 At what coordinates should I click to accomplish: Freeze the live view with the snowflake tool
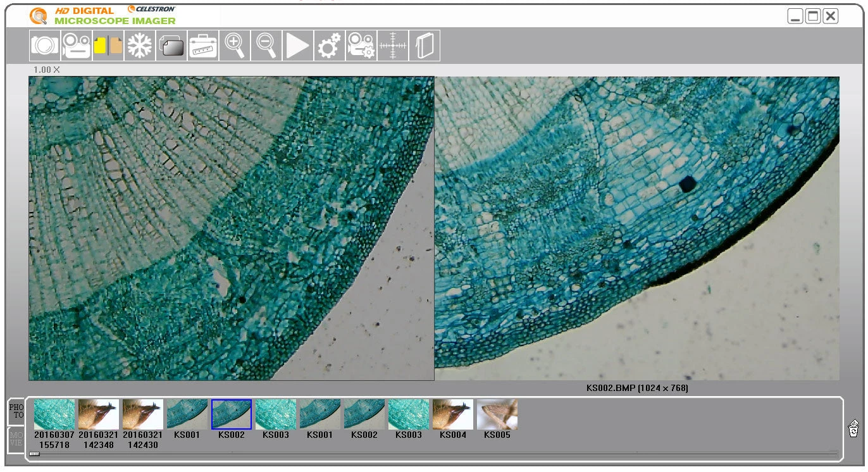coord(140,45)
